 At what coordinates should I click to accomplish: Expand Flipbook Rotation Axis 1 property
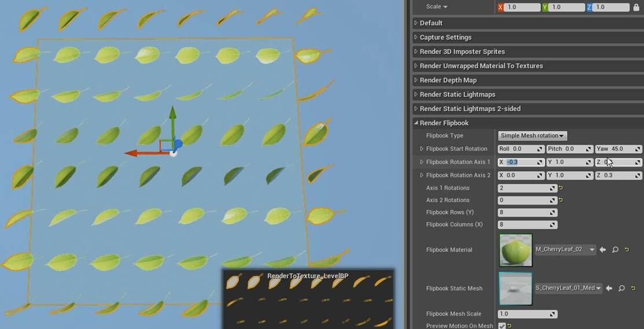(x=421, y=162)
